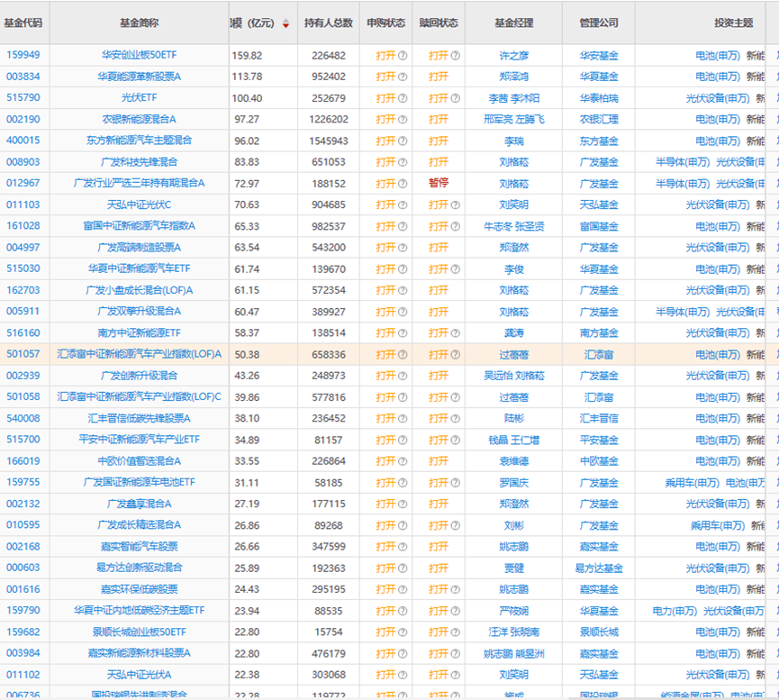Sort by the 持有人总数 column header
This screenshot has height=700, width=779.
tap(329, 23)
